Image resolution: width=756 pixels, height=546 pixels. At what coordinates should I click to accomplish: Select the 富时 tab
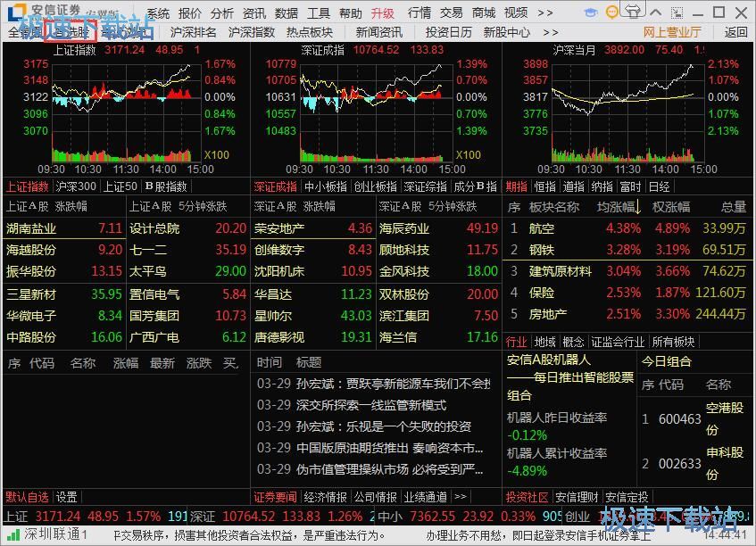click(630, 186)
